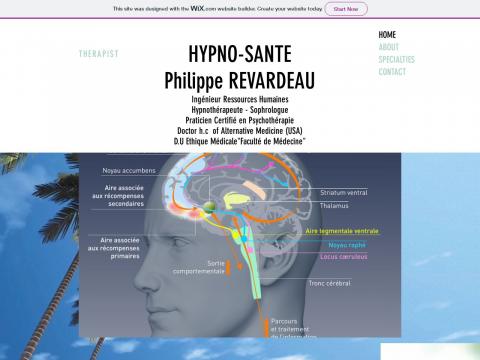Go to the HOME menu item
This screenshot has height=360, width=480.
[x=387, y=35]
